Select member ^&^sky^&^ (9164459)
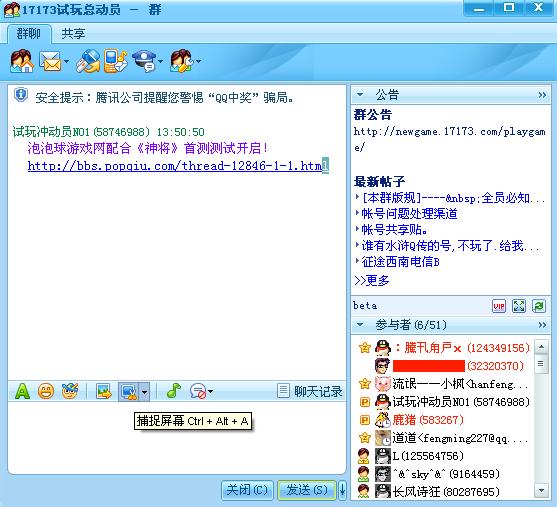 pos(444,474)
